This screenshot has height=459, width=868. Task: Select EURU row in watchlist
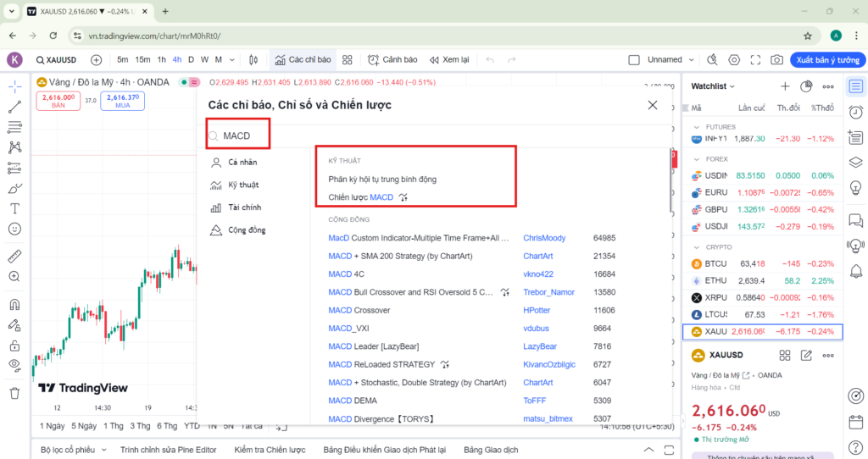click(763, 192)
